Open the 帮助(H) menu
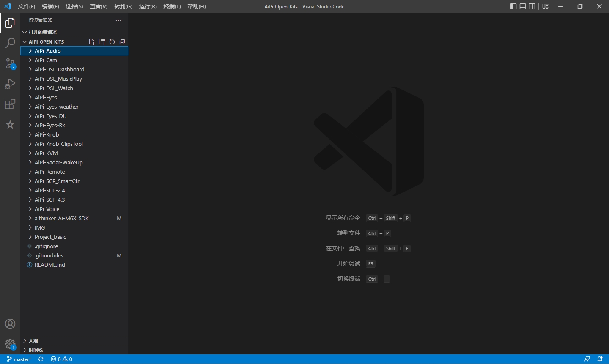Screen dimensions: 609x364 (x=196, y=6)
